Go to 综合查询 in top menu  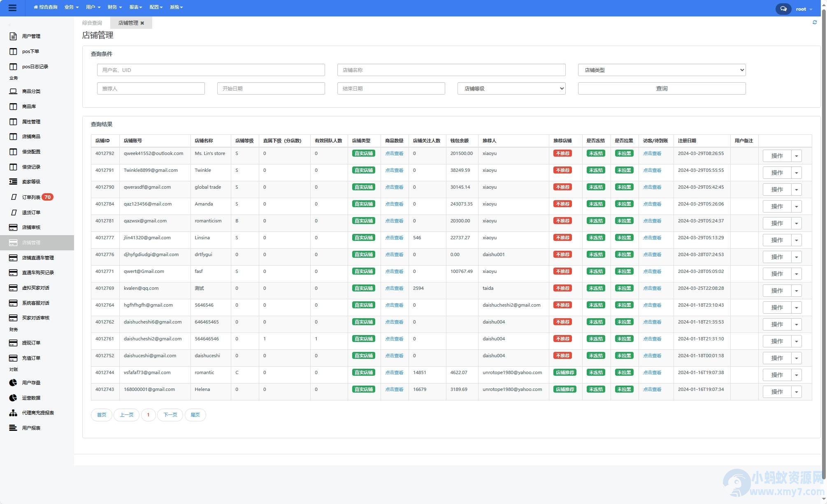click(45, 7)
